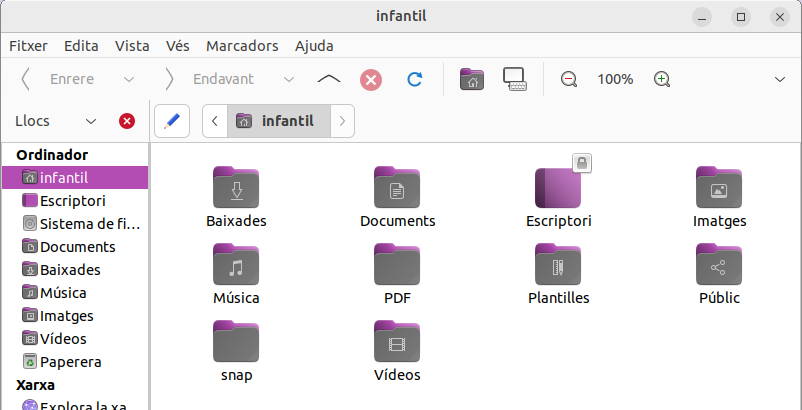Select Paperera in the sidebar
This screenshot has width=802, height=410.
(x=70, y=361)
